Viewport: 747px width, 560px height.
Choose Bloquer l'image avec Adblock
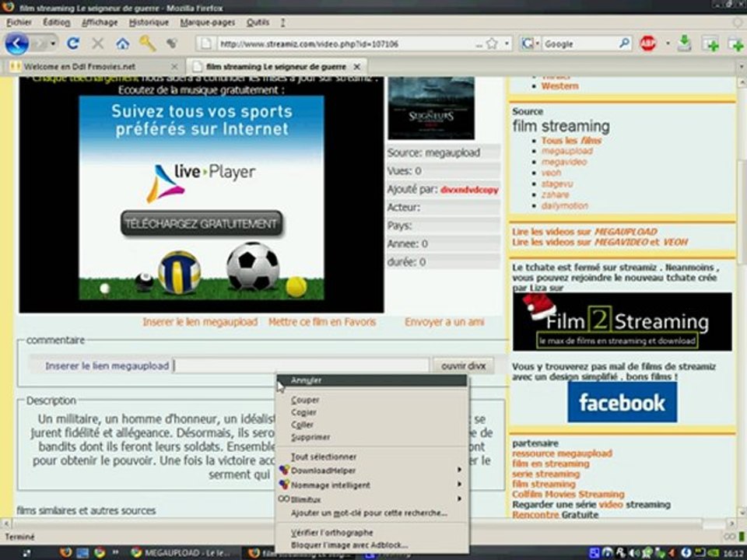pyautogui.click(x=373, y=545)
